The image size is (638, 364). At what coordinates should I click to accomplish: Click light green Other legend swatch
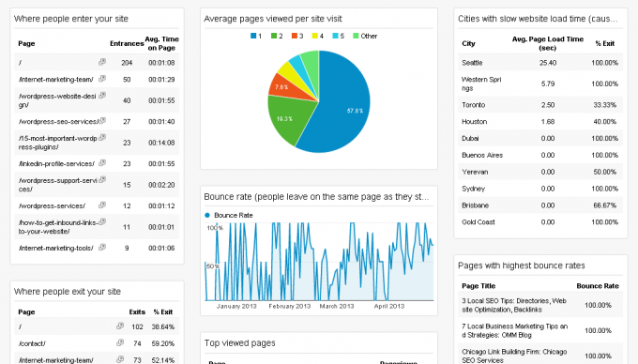(356, 36)
